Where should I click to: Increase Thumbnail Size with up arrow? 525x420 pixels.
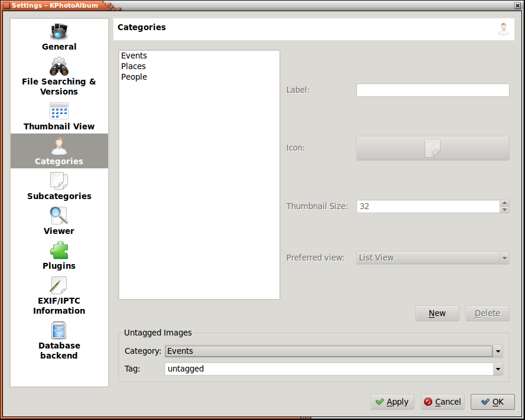(504, 203)
